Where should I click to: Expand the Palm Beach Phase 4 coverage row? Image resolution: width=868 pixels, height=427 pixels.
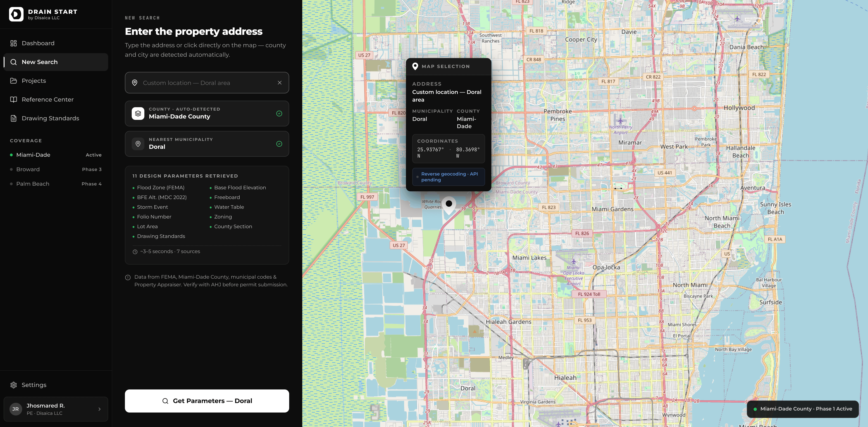[56, 184]
